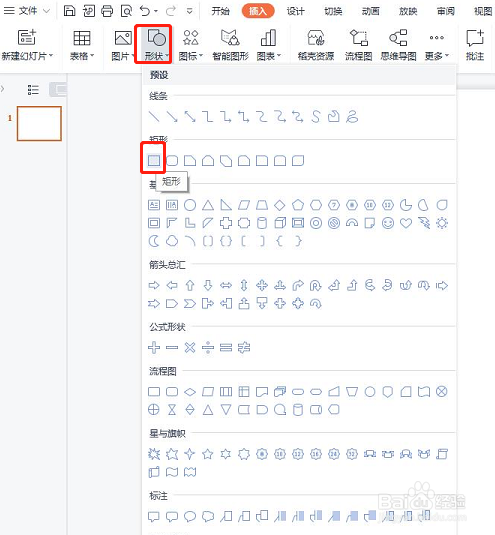Select the lightning bolt shape
This screenshot has width=495, height=535.
(x=424, y=223)
